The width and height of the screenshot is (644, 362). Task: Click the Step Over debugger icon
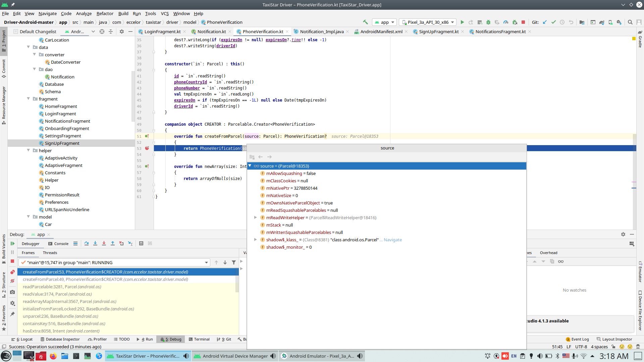pyautogui.click(x=87, y=244)
